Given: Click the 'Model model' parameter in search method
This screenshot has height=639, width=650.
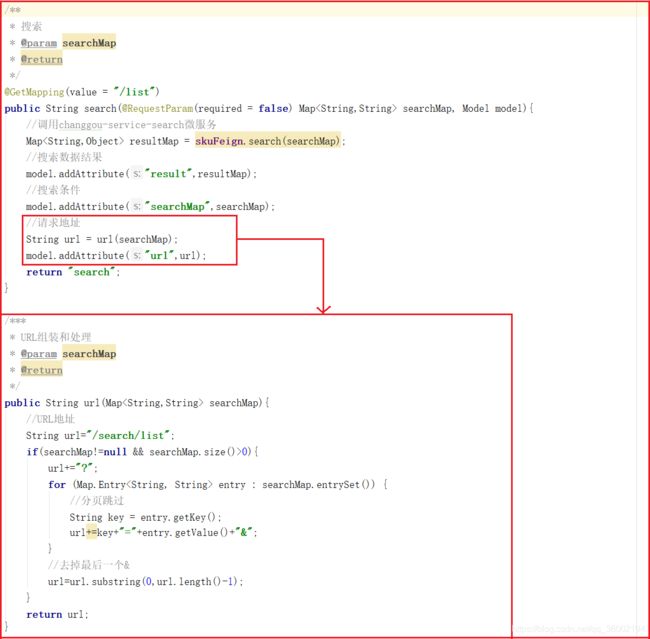Looking at the screenshot, I should coord(494,108).
